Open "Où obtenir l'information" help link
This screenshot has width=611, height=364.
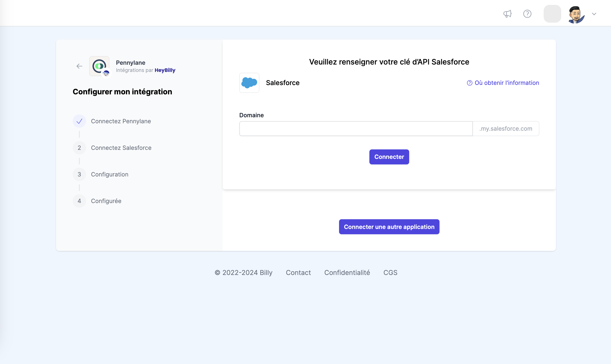click(503, 83)
